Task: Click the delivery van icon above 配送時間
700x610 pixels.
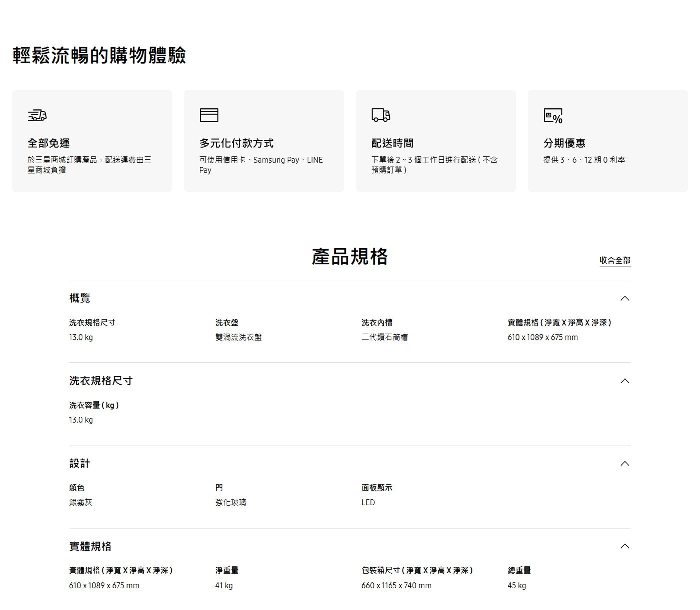Action: (x=381, y=115)
